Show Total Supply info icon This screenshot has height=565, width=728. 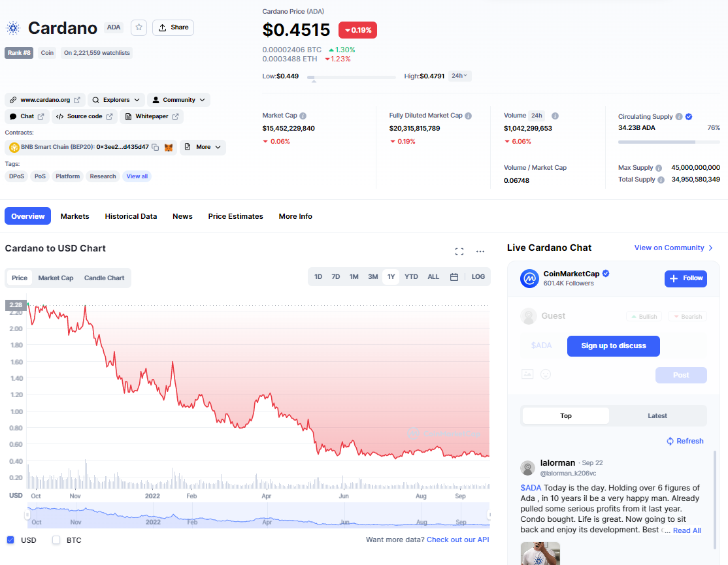[661, 180]
